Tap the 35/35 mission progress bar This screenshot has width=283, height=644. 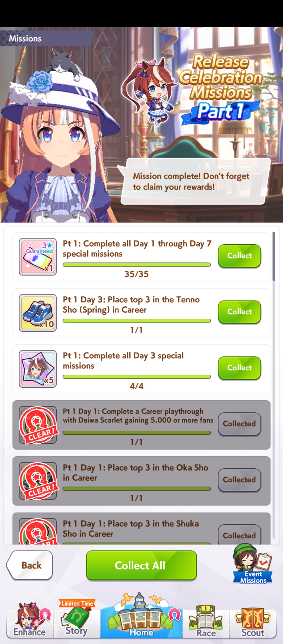[x=137, y=265]
